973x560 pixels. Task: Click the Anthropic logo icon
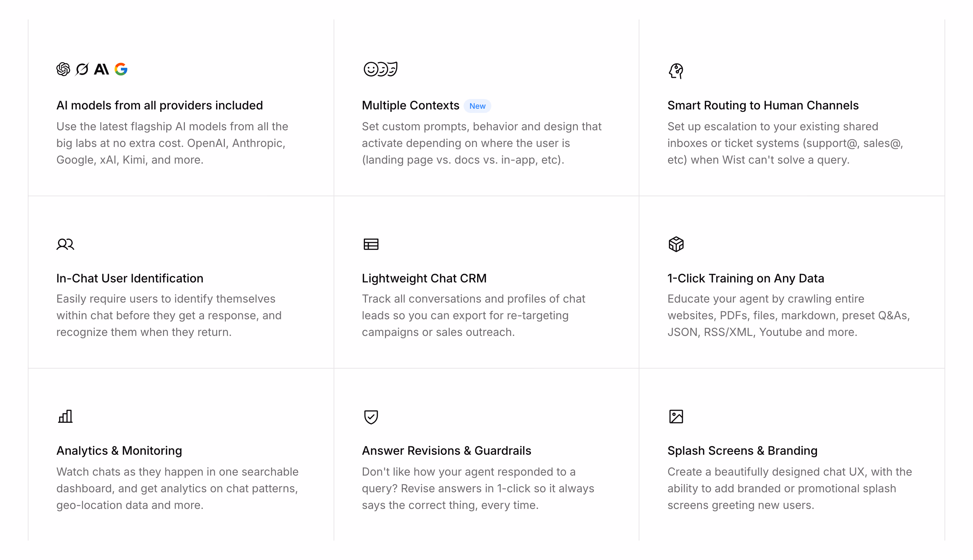(101, 69)
